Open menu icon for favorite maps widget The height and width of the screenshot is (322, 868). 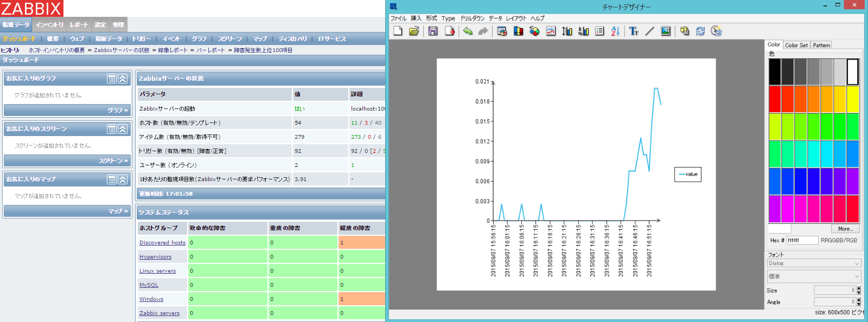tap(112, 179)
